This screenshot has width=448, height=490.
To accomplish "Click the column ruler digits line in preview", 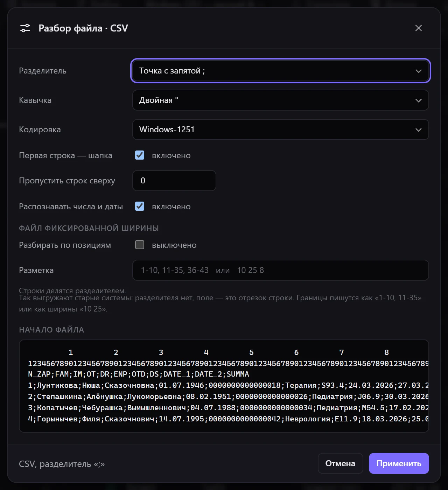I will coord(228,363).
